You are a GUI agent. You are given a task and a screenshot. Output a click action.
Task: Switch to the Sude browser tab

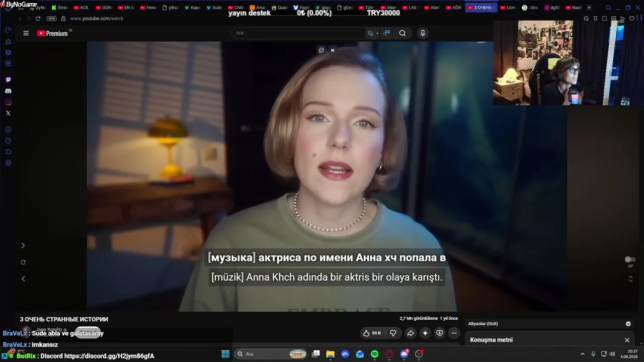pyautogui.click(x=214, y=8)
